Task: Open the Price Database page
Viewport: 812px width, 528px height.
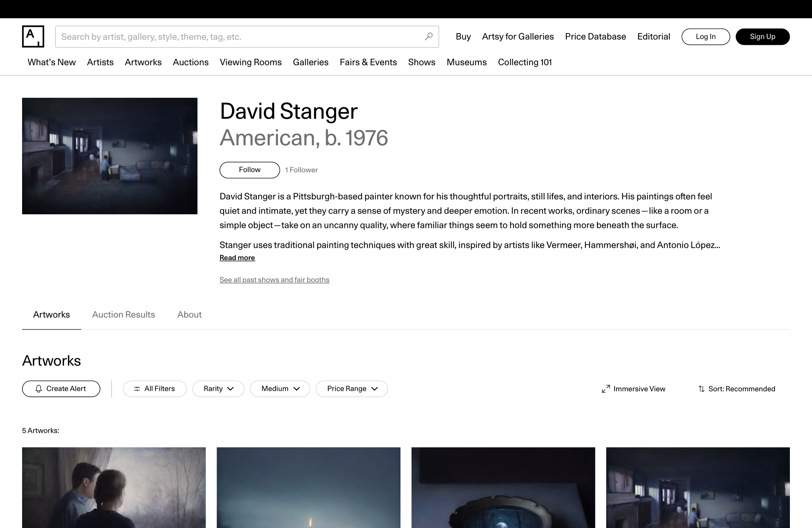Action: coord(595,36)
